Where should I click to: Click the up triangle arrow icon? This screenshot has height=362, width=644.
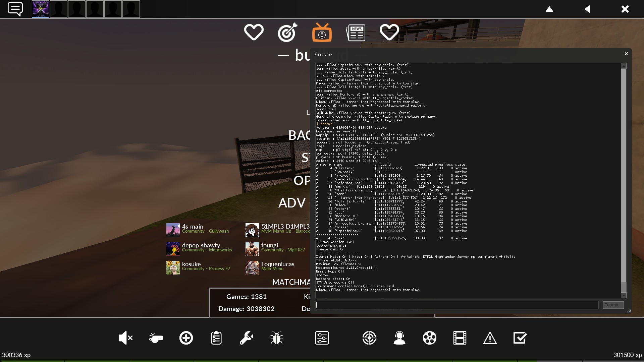(x=549, y=9)
